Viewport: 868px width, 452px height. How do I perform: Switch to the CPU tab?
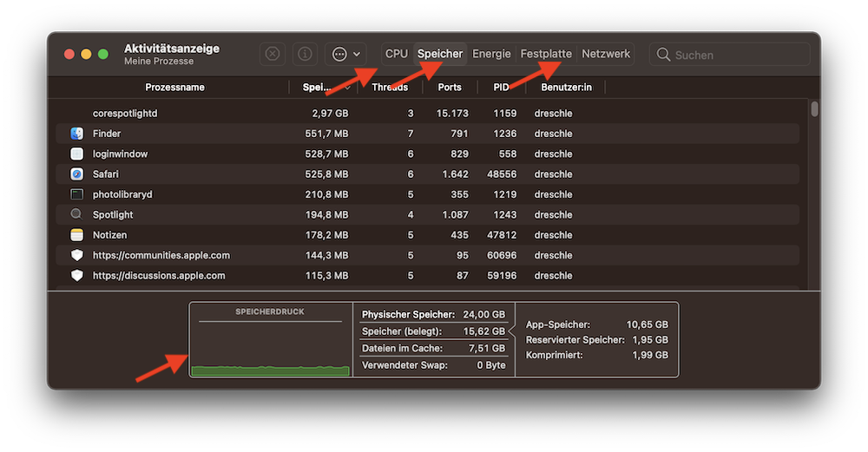click(x=397, y=54)
